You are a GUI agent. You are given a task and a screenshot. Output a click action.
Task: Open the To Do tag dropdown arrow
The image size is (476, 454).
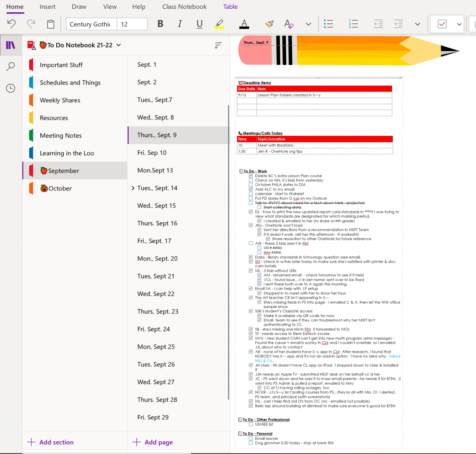(460, 24)
